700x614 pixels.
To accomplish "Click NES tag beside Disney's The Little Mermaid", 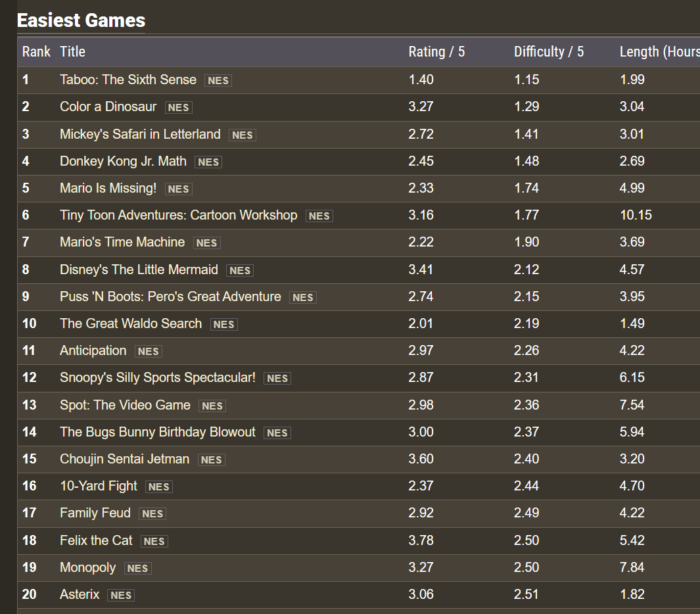I will [x=240, y=270].
